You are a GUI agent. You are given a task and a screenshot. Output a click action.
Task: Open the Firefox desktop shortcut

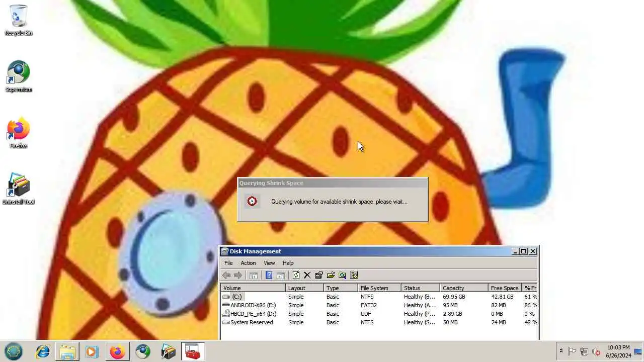pos(19,133)
